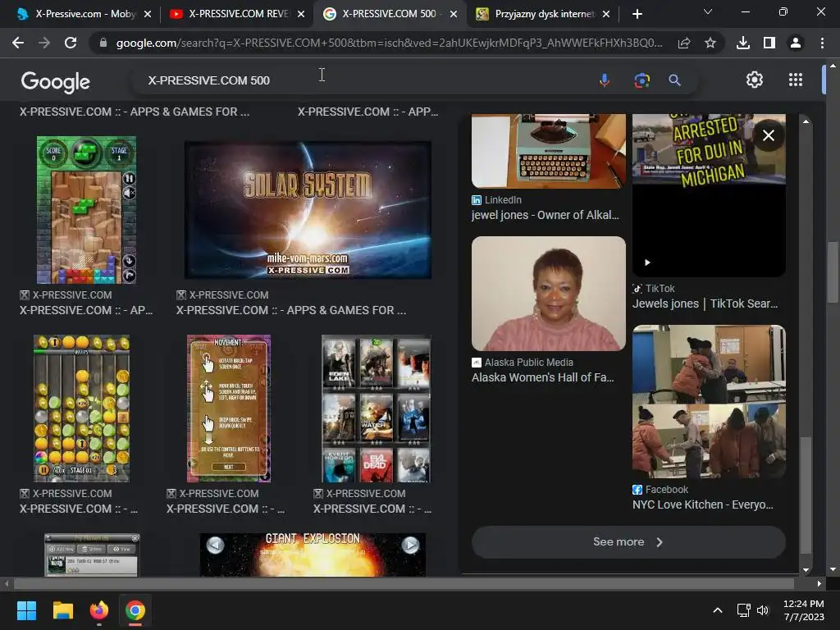This screenshot has width=840, height=630.
Task: Click the magnifying glass search button
Action: tap(674, 80)
